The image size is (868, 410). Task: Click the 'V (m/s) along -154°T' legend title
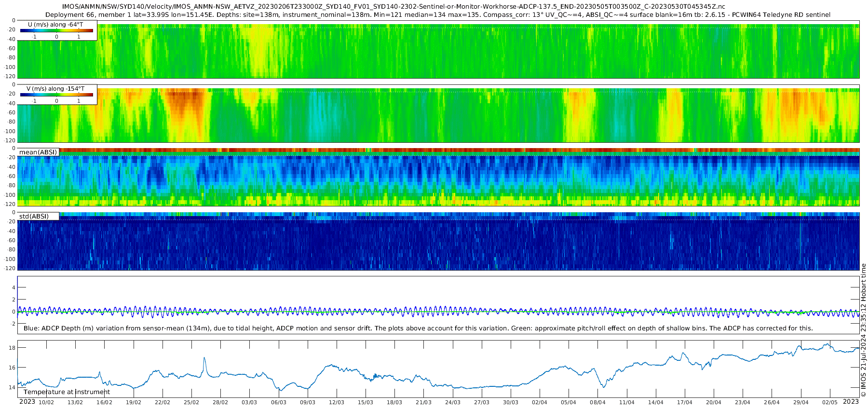[55, 89]
